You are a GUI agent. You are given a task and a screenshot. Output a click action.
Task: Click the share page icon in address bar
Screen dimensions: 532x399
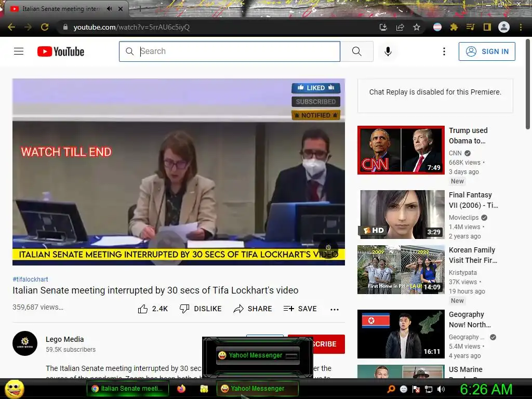(400, 27)
